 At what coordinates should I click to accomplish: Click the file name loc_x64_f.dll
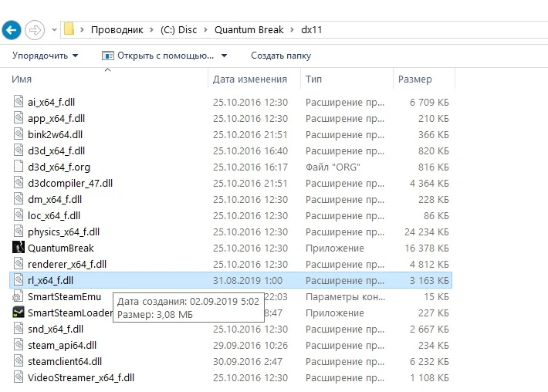click(54, 215)
